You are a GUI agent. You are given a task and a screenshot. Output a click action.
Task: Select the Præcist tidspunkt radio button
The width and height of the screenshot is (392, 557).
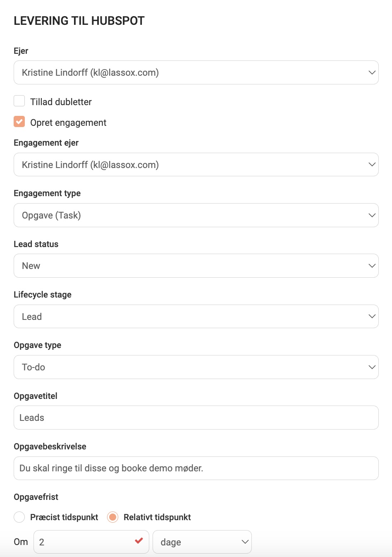pyautogui.click(x=19, y=517)
